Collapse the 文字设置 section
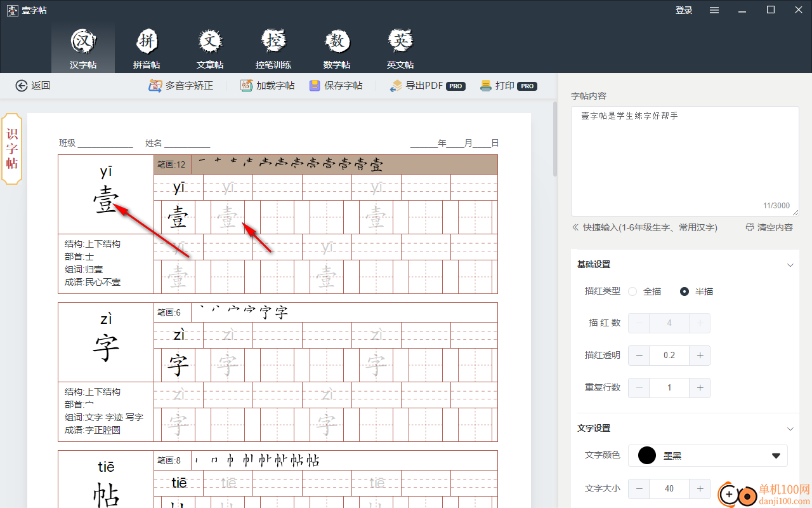This screenshot has width=812, height=508. pos(790,429)
